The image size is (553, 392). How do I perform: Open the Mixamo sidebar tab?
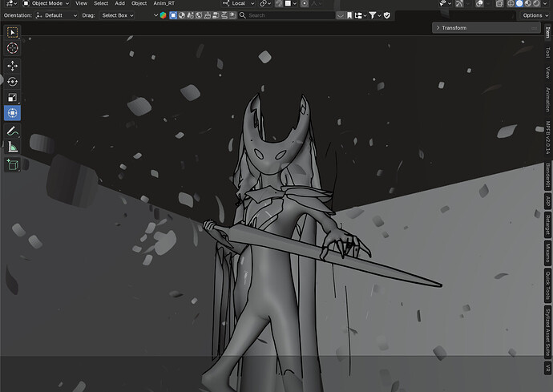[547, 253]
